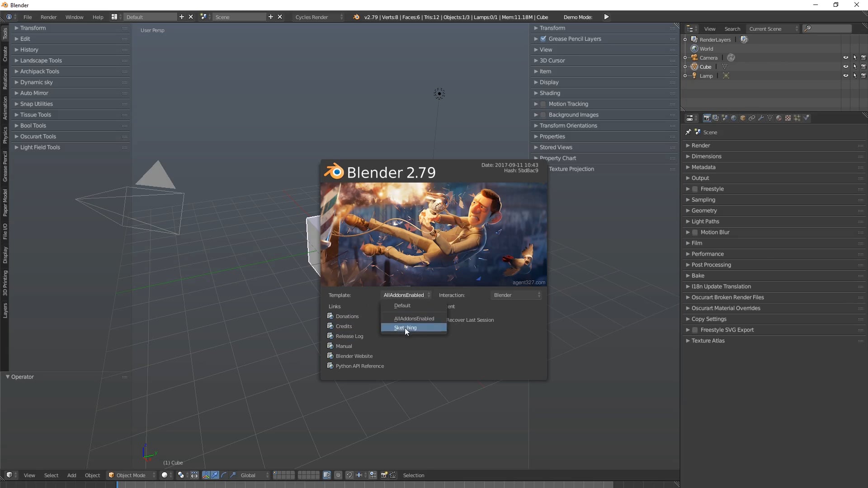Toggle Cube visibility eye in outliner
Screen dimensions: 868x488
845,66
